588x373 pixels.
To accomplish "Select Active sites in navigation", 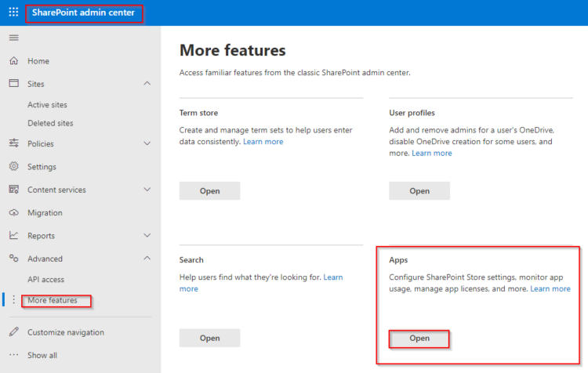I will click(47, 105).
